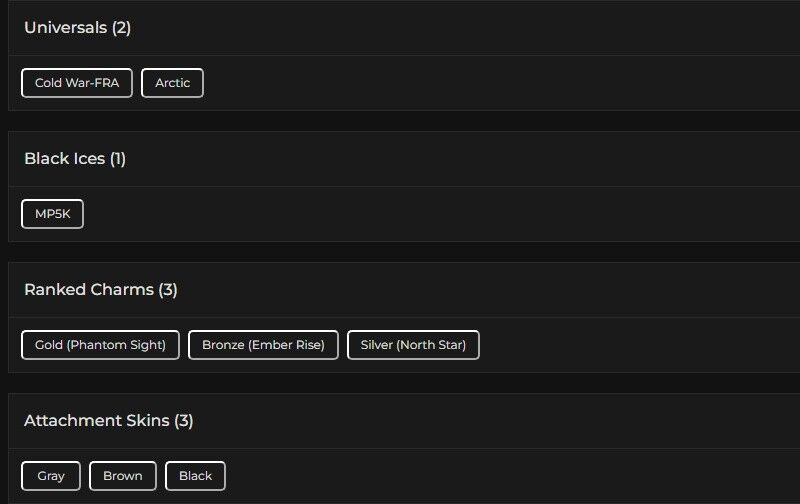
Task: Click the Ranked Charms item count (3)
Action: pos(168,290)
